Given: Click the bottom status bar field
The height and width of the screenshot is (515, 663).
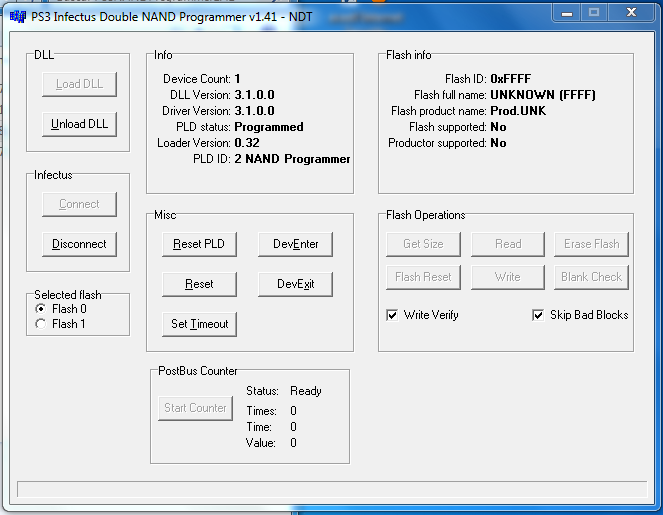Looking at the screenshot, I should tap(332, 489).
